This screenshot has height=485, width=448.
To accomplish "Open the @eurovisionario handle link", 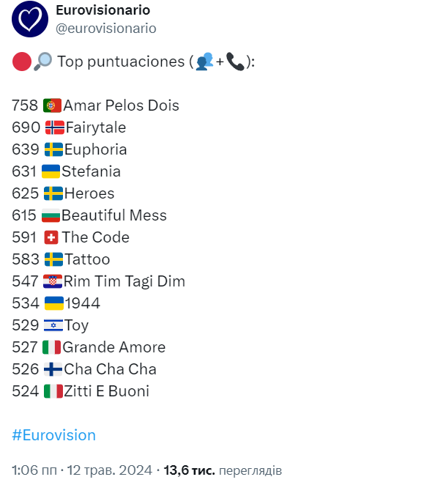I will (x=105, y=28).
